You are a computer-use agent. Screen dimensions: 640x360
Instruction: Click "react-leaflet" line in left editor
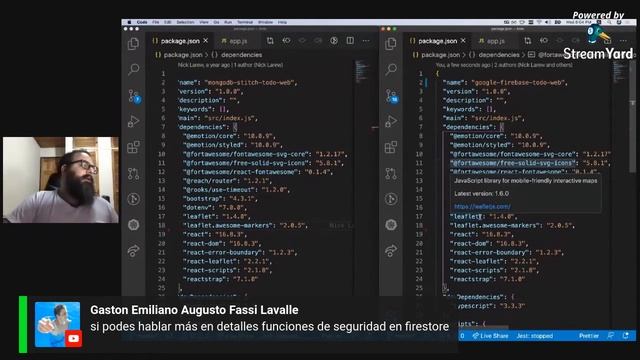(227, 261)
